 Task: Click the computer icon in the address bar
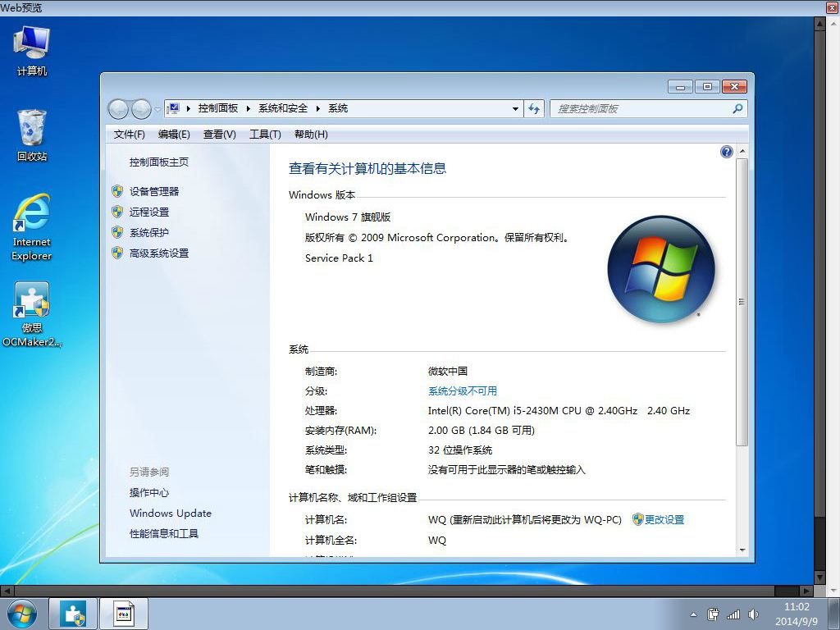[173, 109]
